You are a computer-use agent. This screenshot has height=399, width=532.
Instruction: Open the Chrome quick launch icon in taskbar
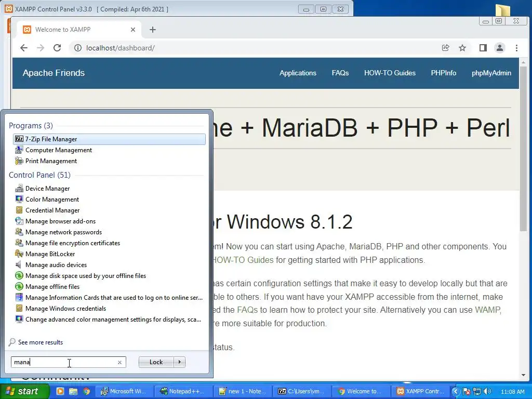tap(87, 391)
